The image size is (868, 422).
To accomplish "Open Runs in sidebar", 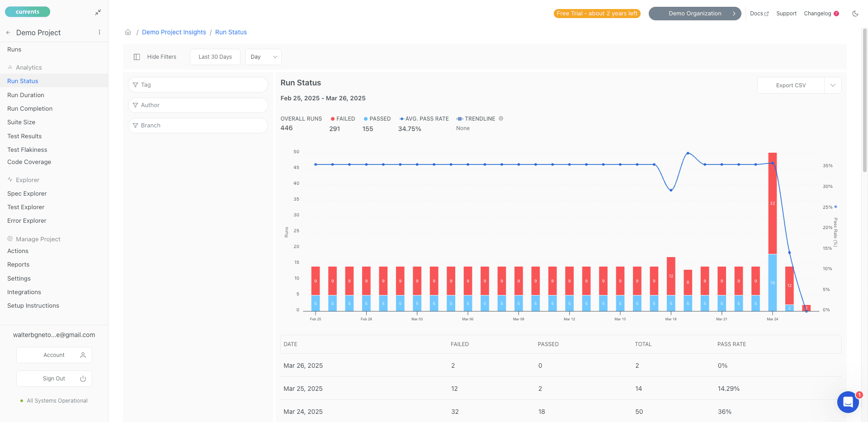I will point(14,50).
